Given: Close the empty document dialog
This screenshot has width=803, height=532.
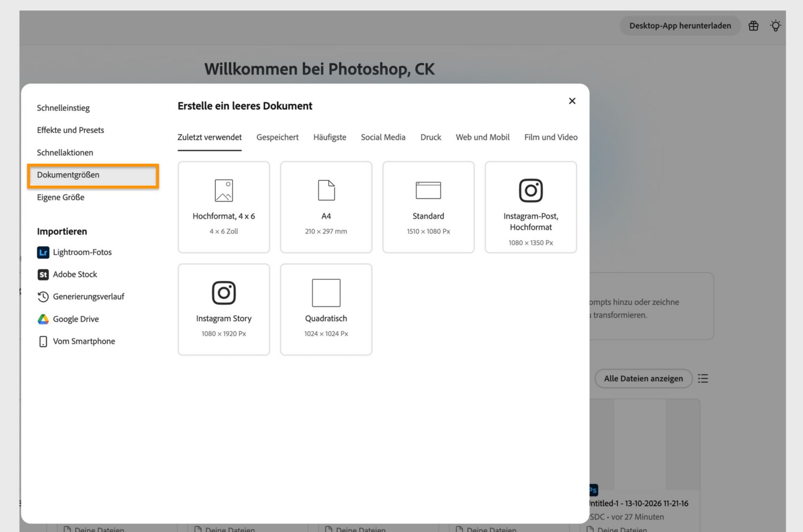Looking at the screenshot, I should click(572, 101).
